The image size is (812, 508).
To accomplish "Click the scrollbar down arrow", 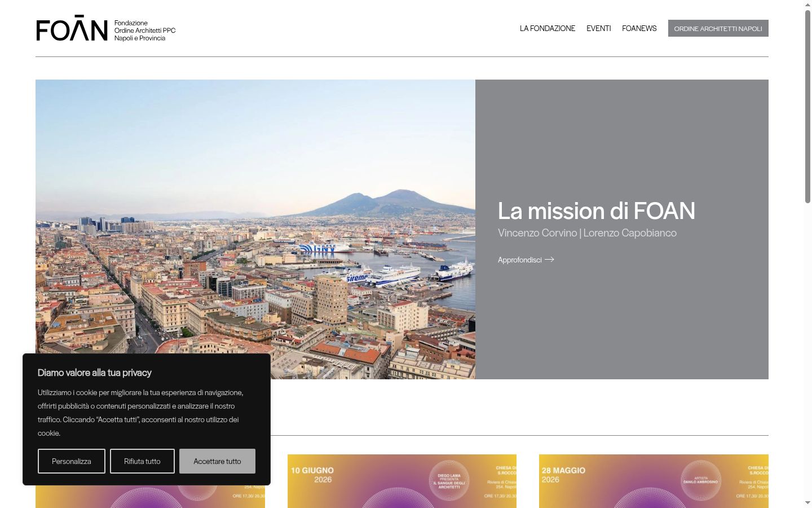I will point(807,503).
